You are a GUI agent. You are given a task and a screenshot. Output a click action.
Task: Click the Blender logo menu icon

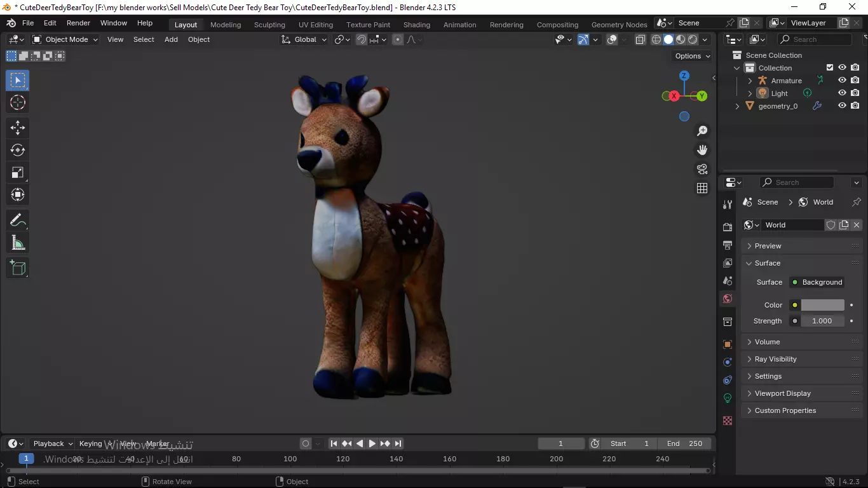coord(11,23)
